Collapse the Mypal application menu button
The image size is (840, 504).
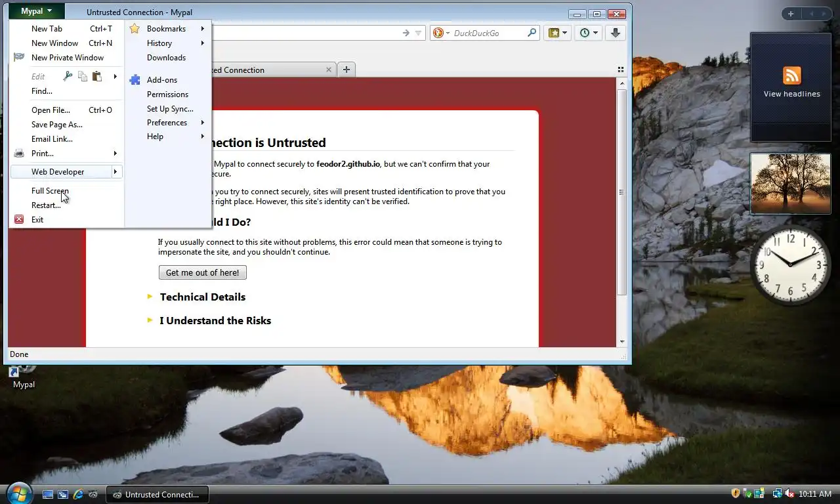coord(36,11)
